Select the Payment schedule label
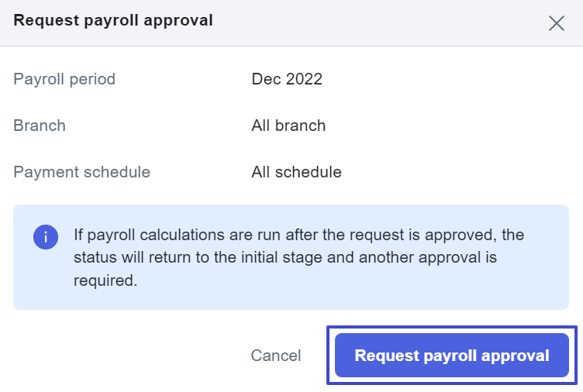Viewport: 583px width, 392px height. (x=82, y=172)
